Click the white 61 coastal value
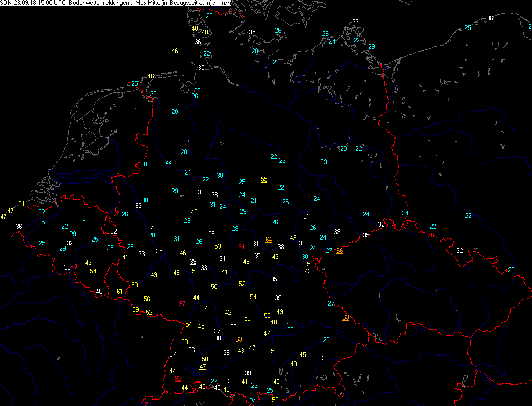 [x=21, y=204]
